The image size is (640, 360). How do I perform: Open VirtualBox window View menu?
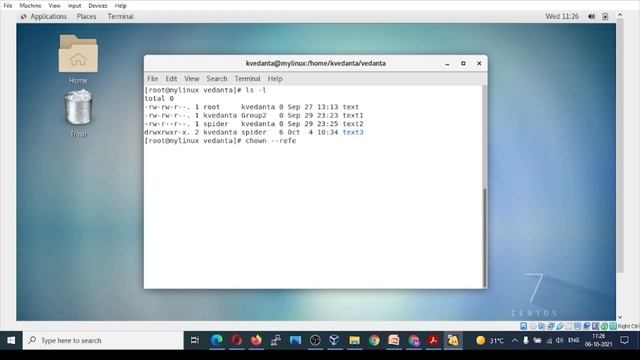[x=54, y=6]
